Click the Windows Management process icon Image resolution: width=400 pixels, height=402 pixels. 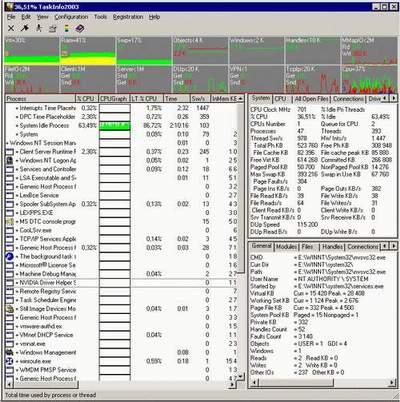click(x=10, y=352)
